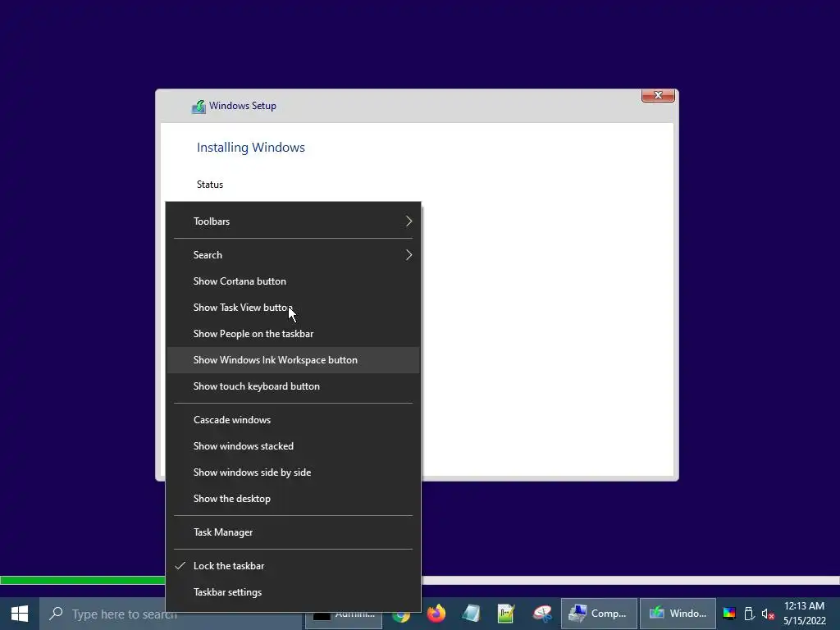840x630 pixels.
Task: Close the Windows Setup dialog
Action: click(658, 95)
